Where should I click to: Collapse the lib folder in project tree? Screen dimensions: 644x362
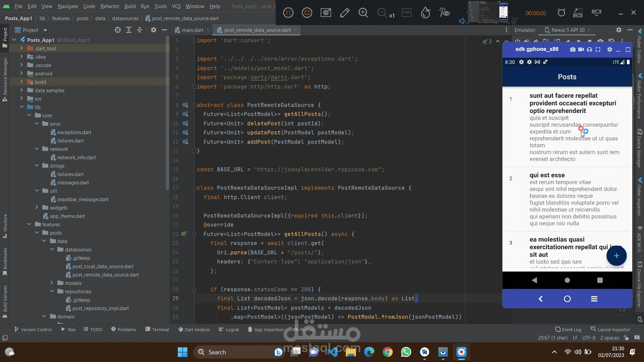pyautogui.click(x=21, y=107)
